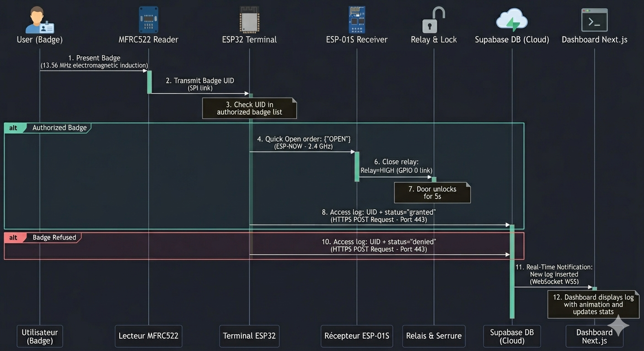Select the 'User (Badge)' top label
The height and width of the screenshot is (351, 644).
39,40
